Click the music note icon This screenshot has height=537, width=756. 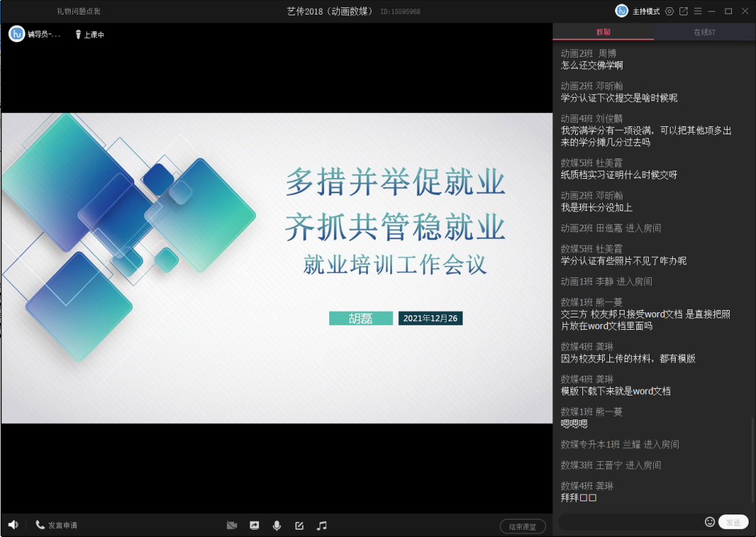tap(321, 525)
